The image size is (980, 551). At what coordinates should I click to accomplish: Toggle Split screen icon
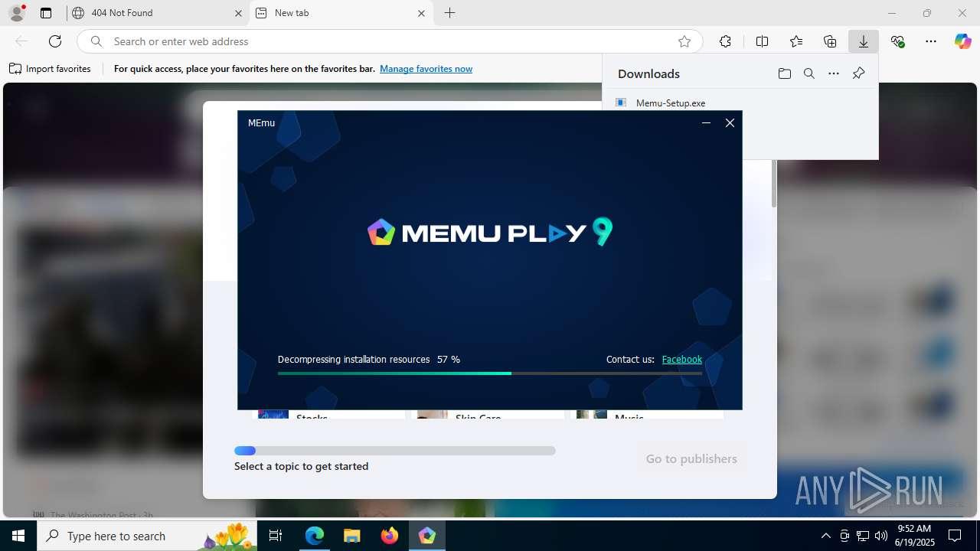click(x=762, y=41)
